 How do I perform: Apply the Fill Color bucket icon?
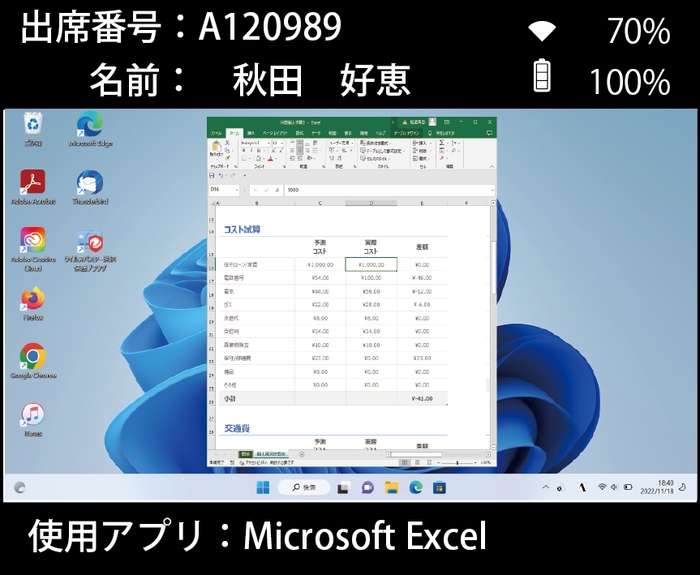point(258,158)
